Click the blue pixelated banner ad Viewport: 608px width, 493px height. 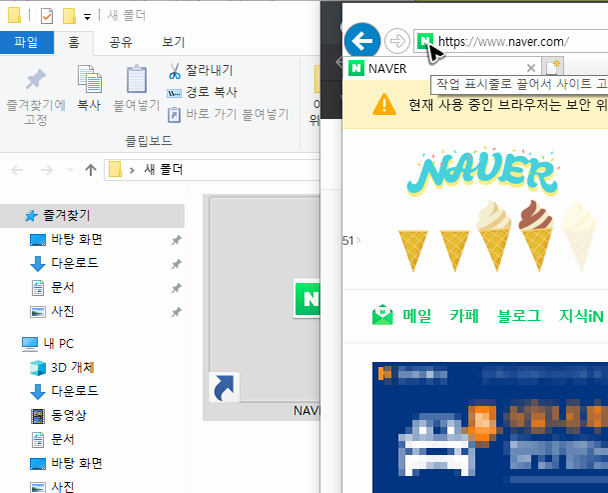pos(490,427)
